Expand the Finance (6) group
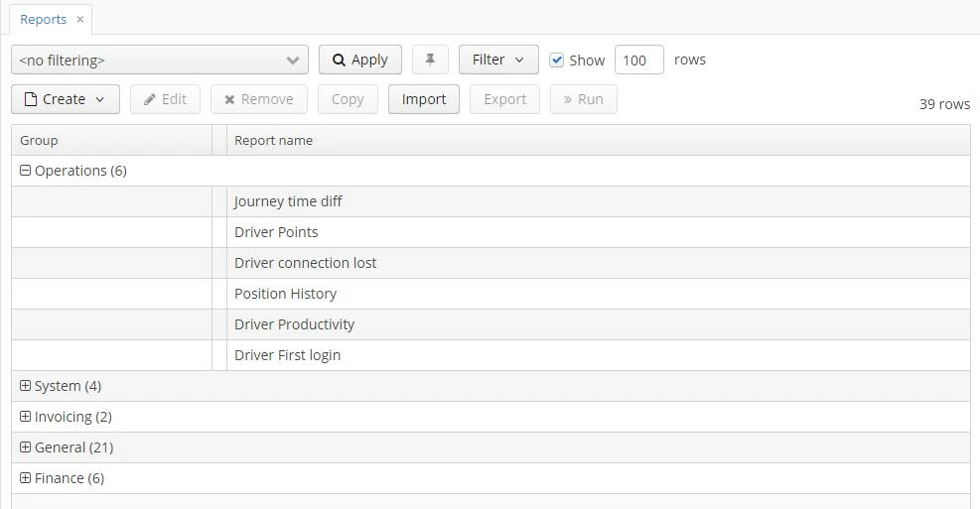The image size is (980, 509). click(x=25, y=478)
